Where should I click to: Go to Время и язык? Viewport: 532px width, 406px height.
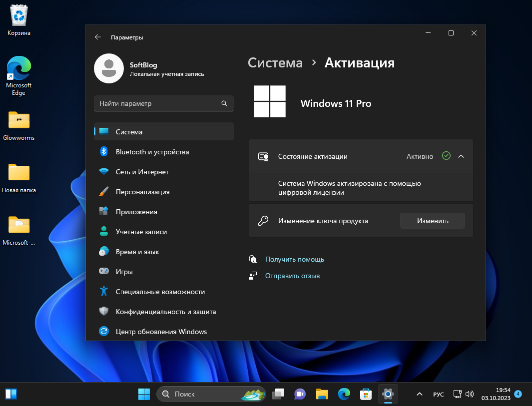[x=164, y=252]
